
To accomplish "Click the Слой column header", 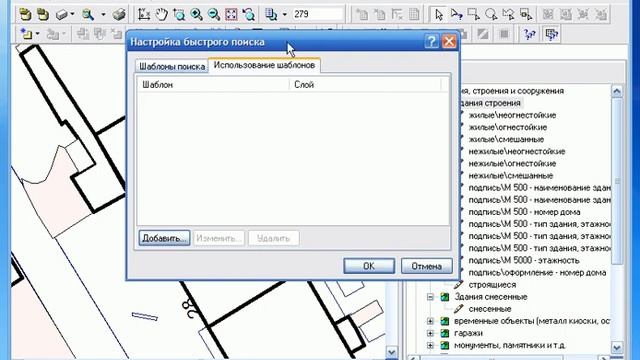I will (366, 85).
